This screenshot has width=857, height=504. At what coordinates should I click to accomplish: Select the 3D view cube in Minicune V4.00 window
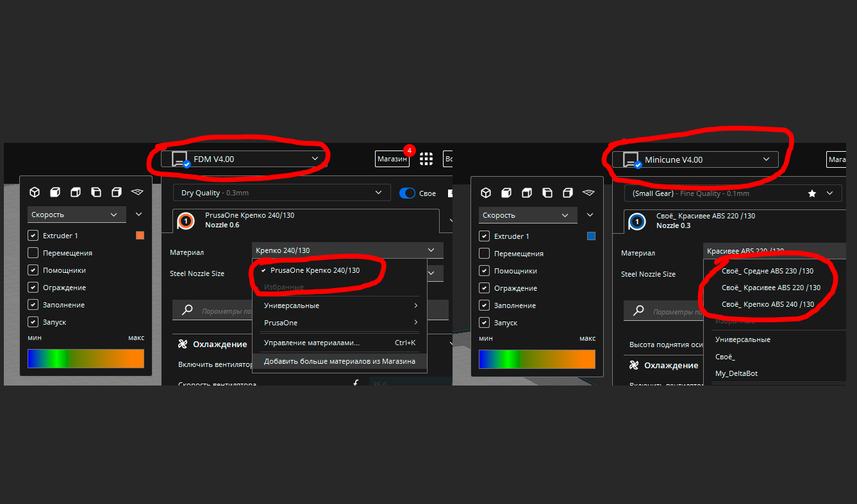pyautogui.click(x=486, y=193)
